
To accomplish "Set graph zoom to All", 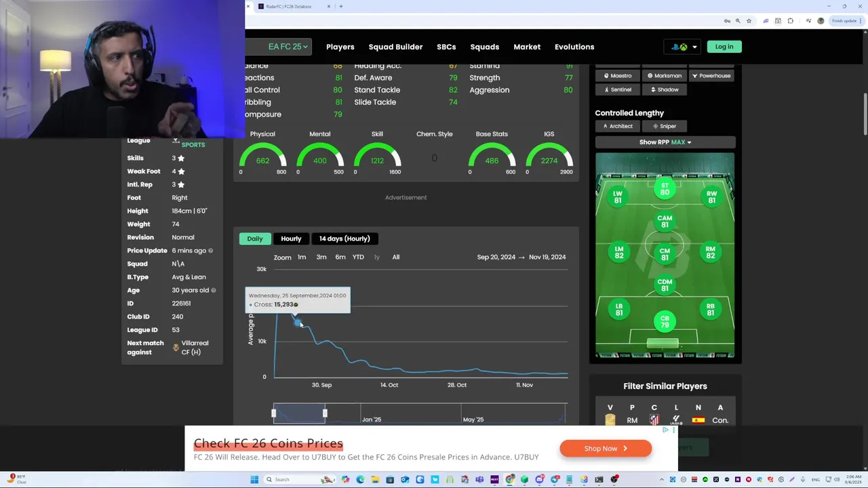I will coord(396,257).
